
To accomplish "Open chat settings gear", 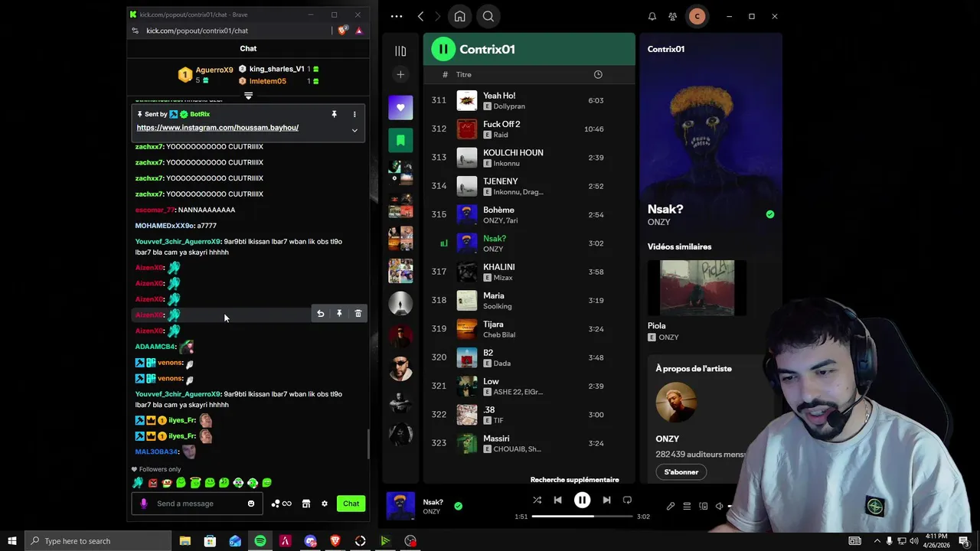I will [325, 504].
